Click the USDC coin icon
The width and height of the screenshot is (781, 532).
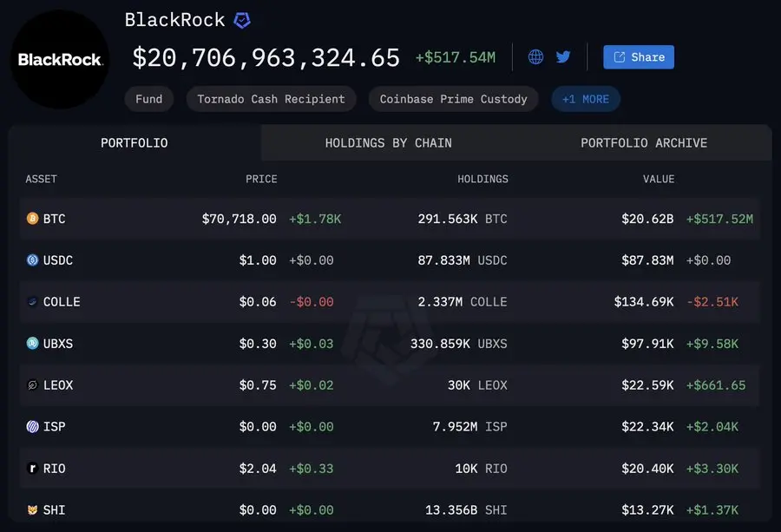coord(32,260)
